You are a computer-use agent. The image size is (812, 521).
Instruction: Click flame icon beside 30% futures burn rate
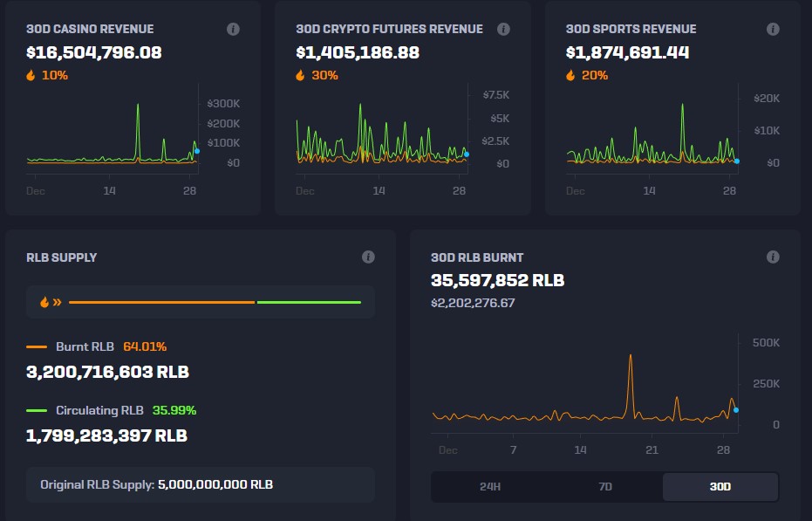[x=300, y=75]
